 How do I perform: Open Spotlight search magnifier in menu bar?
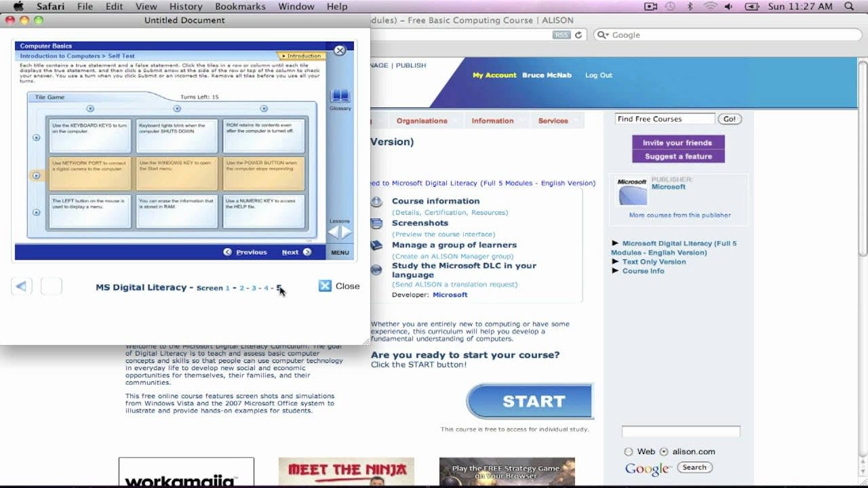point(850,6)
